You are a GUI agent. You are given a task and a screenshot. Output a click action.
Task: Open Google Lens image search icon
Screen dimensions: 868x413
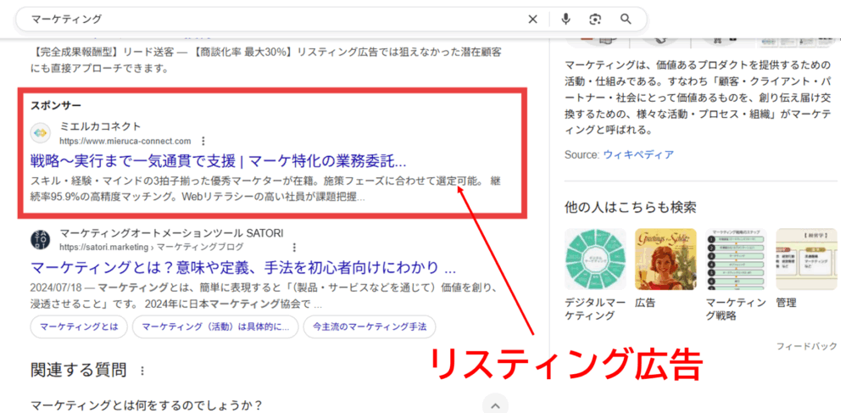click(x=595, y=20)
